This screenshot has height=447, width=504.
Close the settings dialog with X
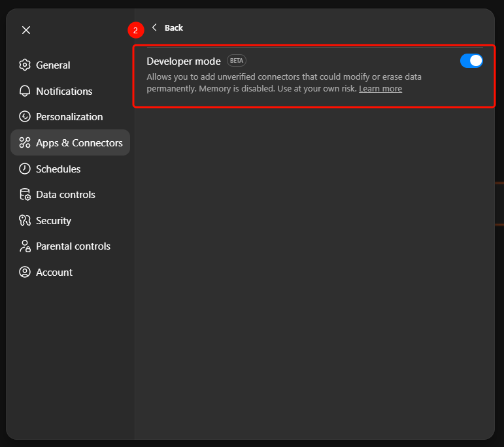tap(26, 30)
